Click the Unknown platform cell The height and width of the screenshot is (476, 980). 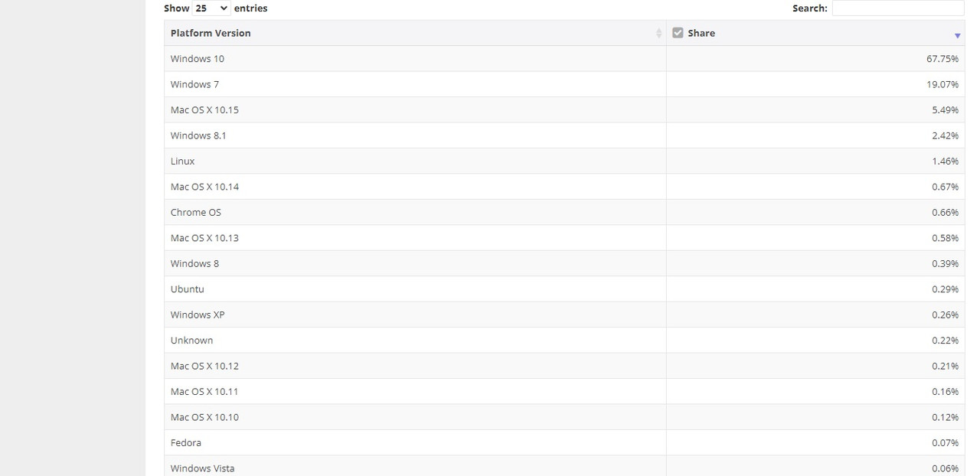(x=415, y=341)
